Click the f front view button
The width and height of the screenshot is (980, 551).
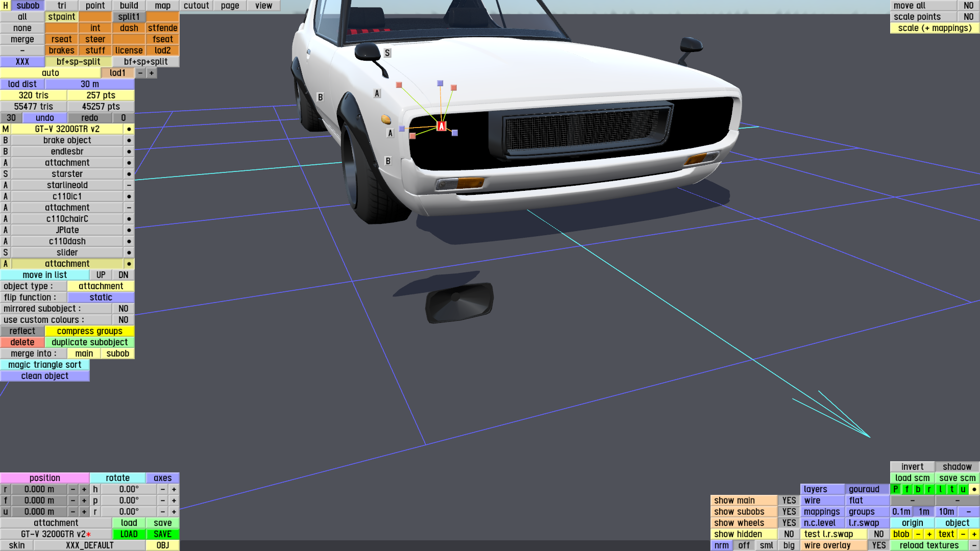907,489
